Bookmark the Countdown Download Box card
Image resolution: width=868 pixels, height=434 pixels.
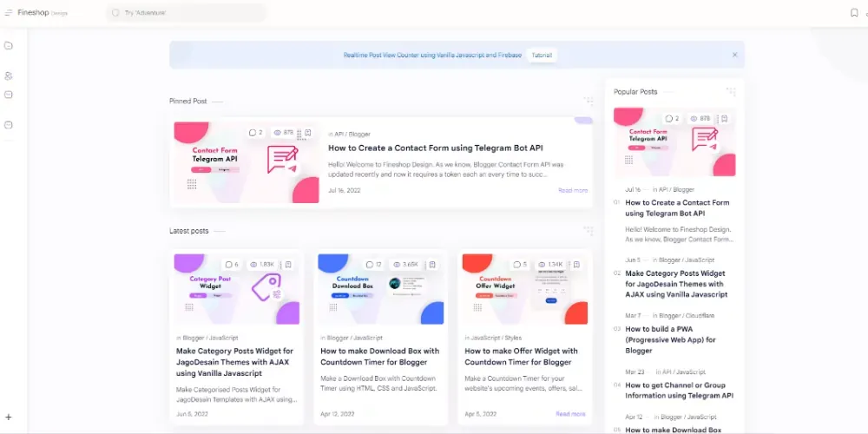(432, 265)
